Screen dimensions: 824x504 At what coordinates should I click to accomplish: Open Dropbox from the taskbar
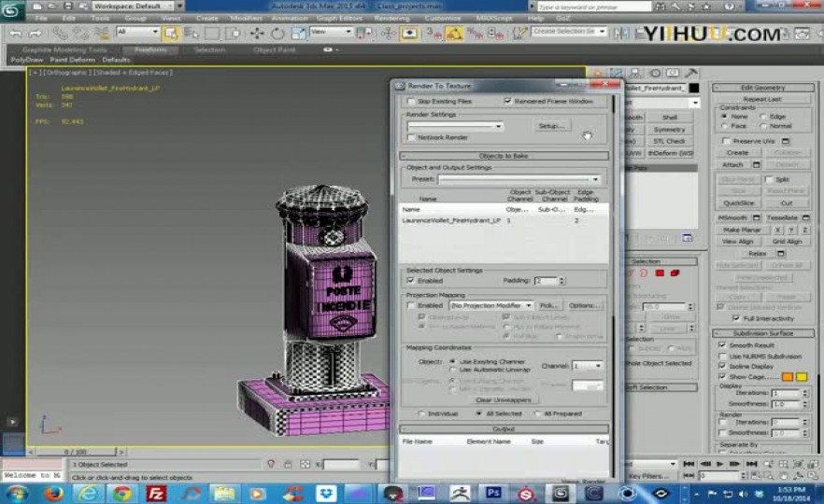pos(326,494)
